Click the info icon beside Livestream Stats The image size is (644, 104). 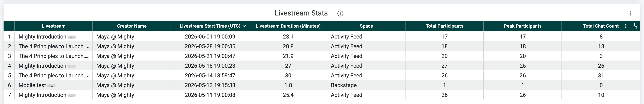coord(340,13)
